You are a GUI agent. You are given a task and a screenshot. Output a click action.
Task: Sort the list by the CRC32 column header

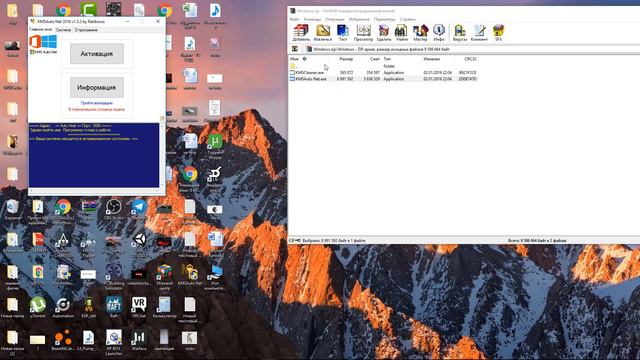coord(470,59)
